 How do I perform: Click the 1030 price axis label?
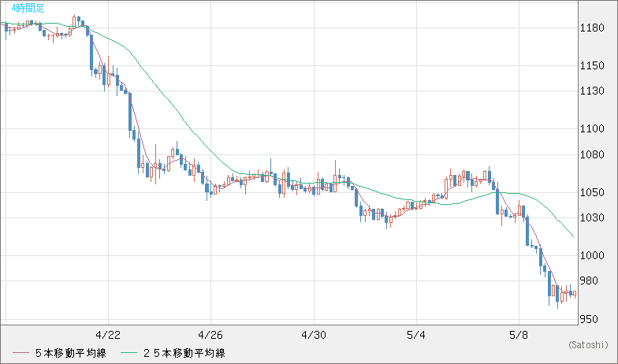pos(592,217)
